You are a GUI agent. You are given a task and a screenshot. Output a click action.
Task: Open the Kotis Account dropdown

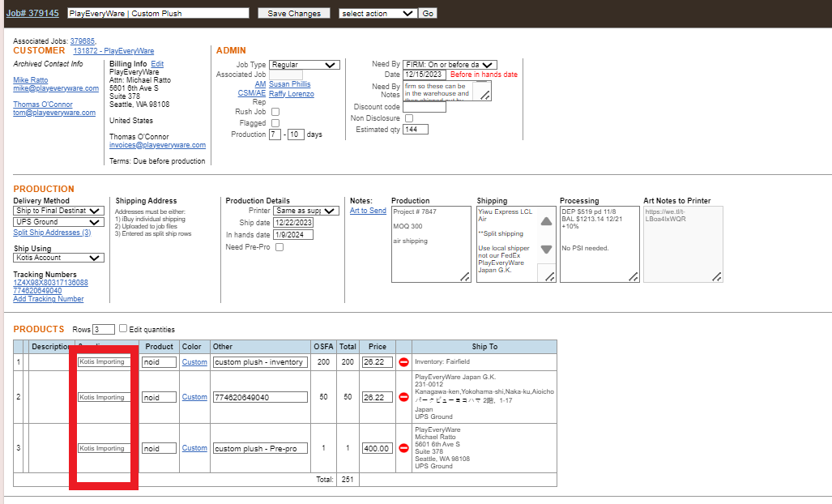point(59,258)
